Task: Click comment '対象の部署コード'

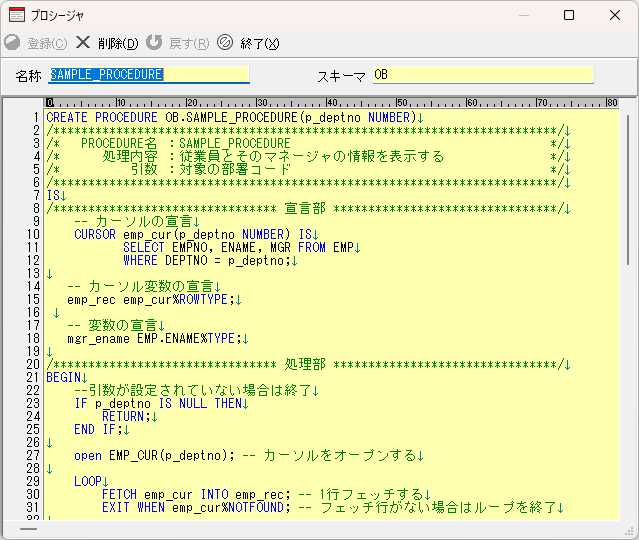Action: click(235, 170)
